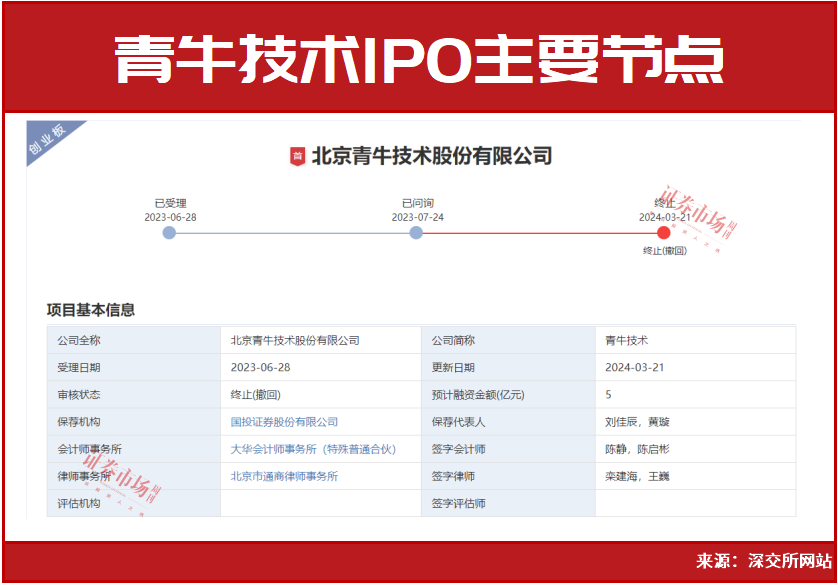
Task: Select the 2023-06-28 date under 已受理
Action: point(170,217)
